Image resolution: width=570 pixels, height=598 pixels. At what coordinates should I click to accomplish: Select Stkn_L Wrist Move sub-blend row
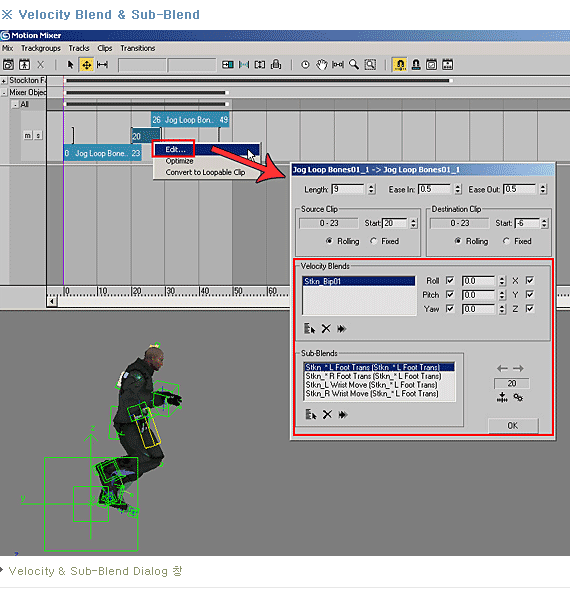tap(371, 385)
